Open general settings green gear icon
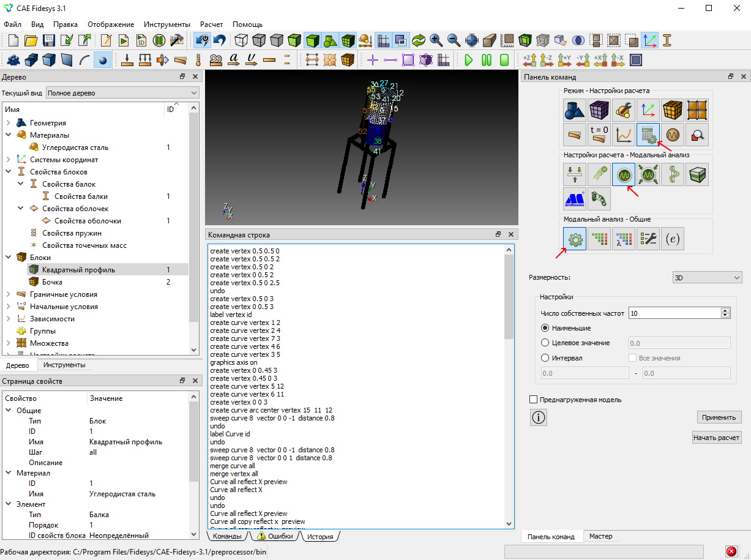 [575, 239]
